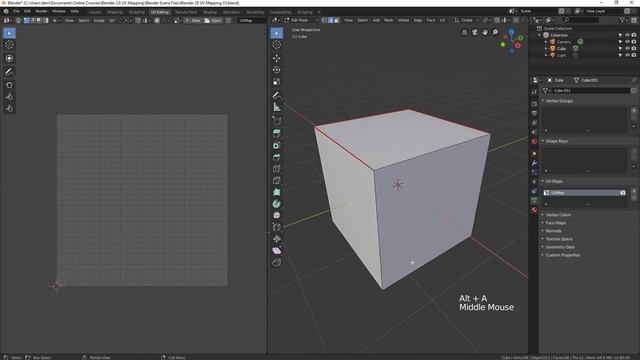Pick the Annotate tool in the 3D viewport
Image resolution: width=640 pixels, height=360 pixels.
click(x=277, y=95)
